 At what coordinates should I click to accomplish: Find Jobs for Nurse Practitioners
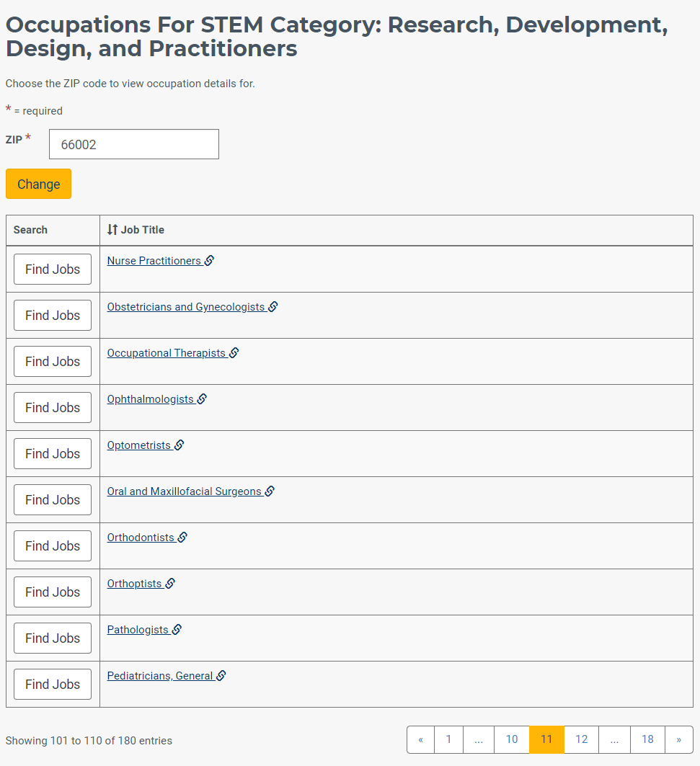(53, 270)
